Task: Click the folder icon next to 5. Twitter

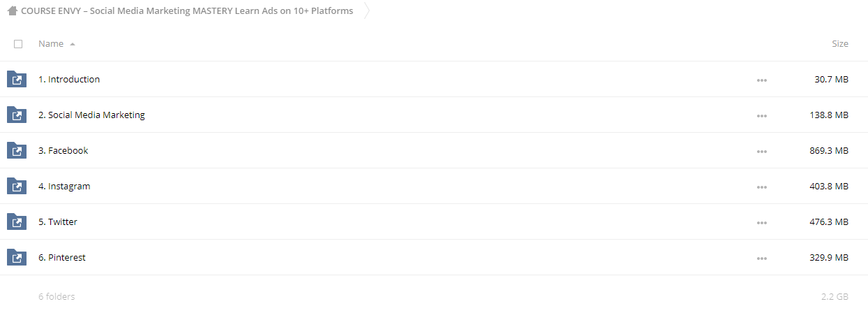Action: 17,222
